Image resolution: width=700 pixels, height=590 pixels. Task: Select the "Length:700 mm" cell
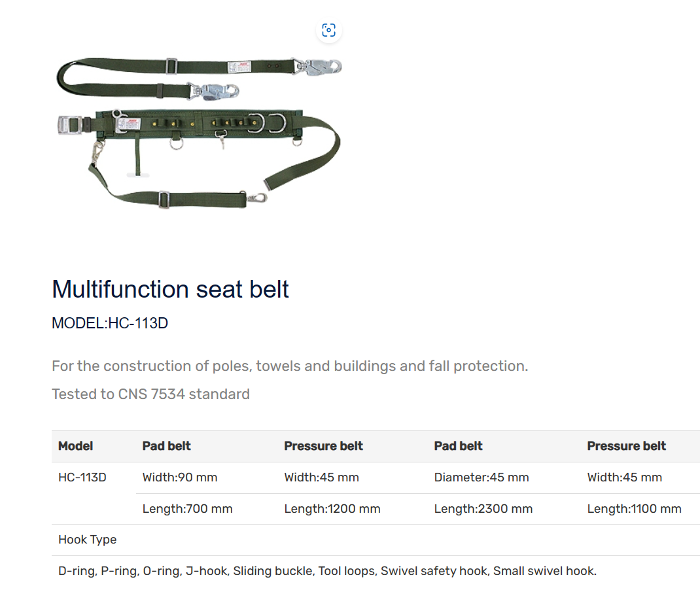[188, 509]
